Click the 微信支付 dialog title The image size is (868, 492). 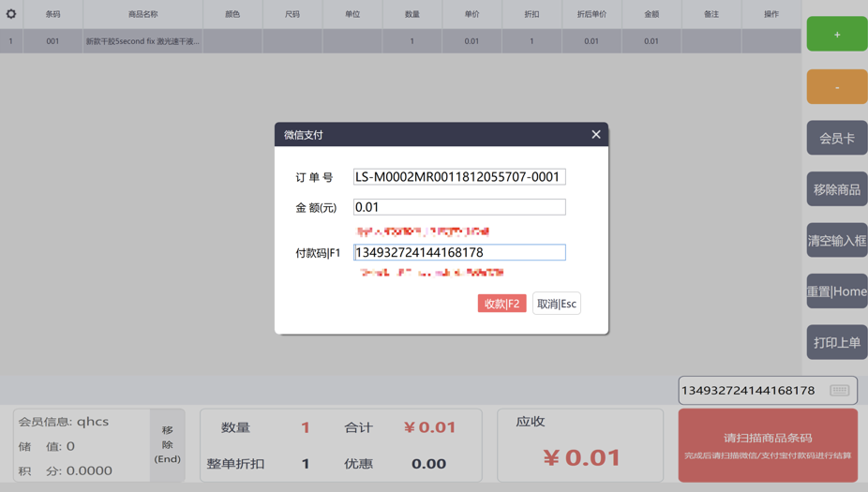[x=304, y=135]
